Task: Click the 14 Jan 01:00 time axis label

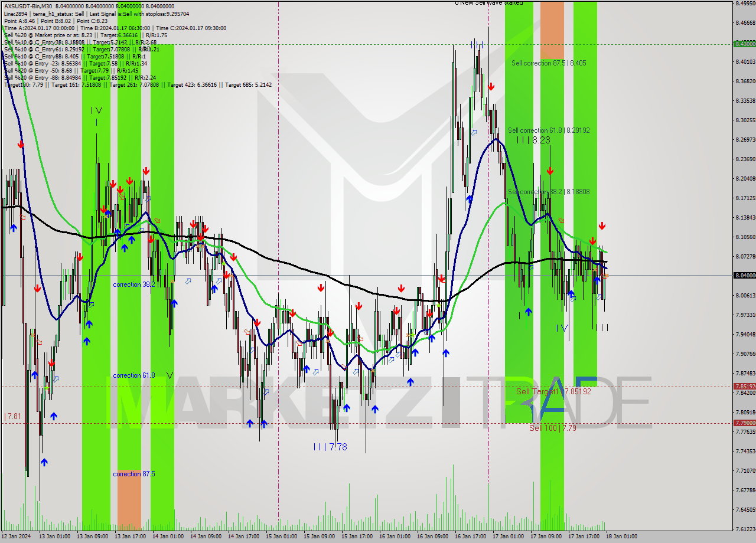Action: pos(168,537)
